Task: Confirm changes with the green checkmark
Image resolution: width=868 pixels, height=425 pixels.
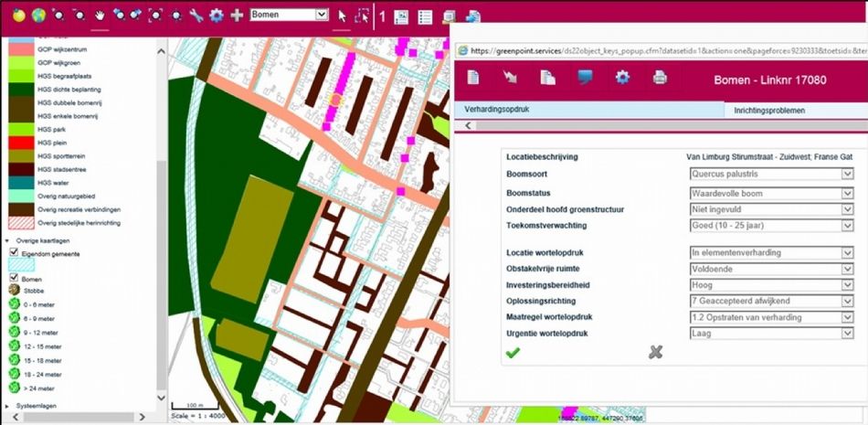Action: [x=513, y=352]
